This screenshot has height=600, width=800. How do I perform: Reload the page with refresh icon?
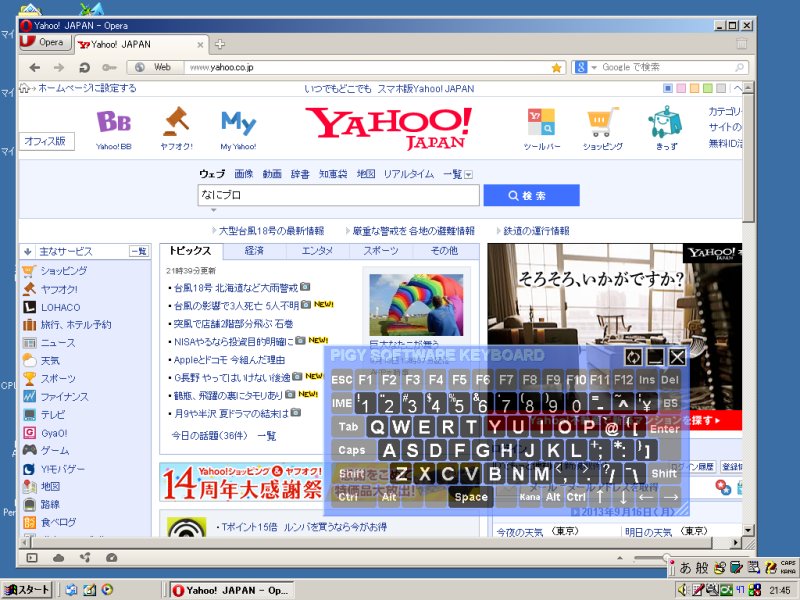84,67
